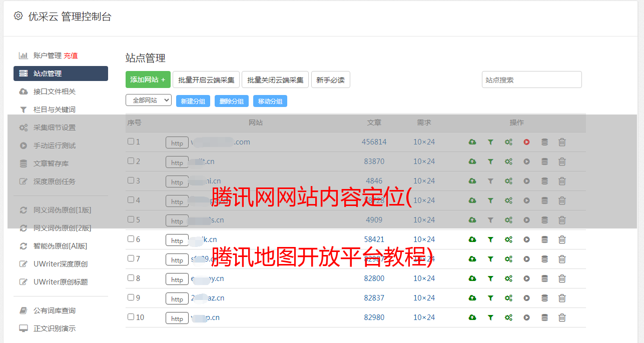This screenshot has height=343, width=644.
Task: Mark the checkbox for row 5
Action: (131, 219)
